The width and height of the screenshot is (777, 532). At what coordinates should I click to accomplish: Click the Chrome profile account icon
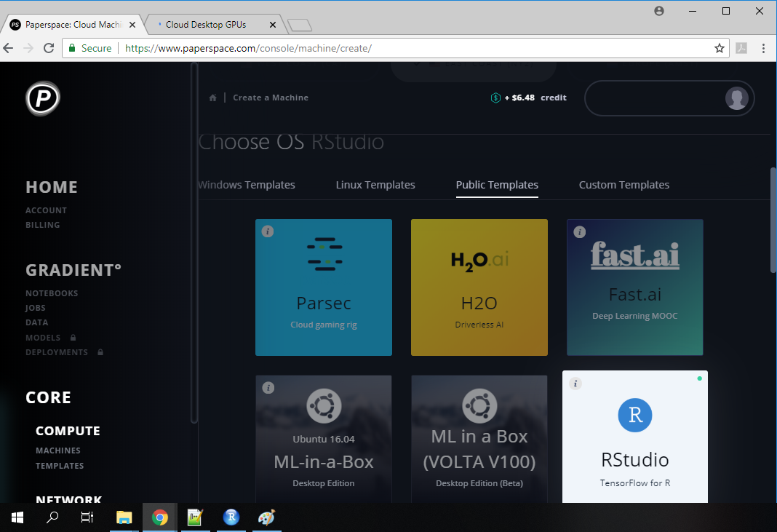pos(658,11)
